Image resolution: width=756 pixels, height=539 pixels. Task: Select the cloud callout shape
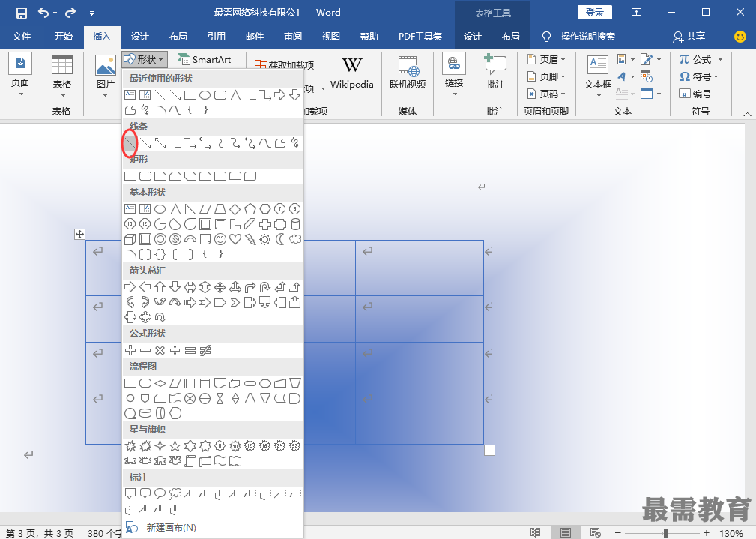click(175, 493)
